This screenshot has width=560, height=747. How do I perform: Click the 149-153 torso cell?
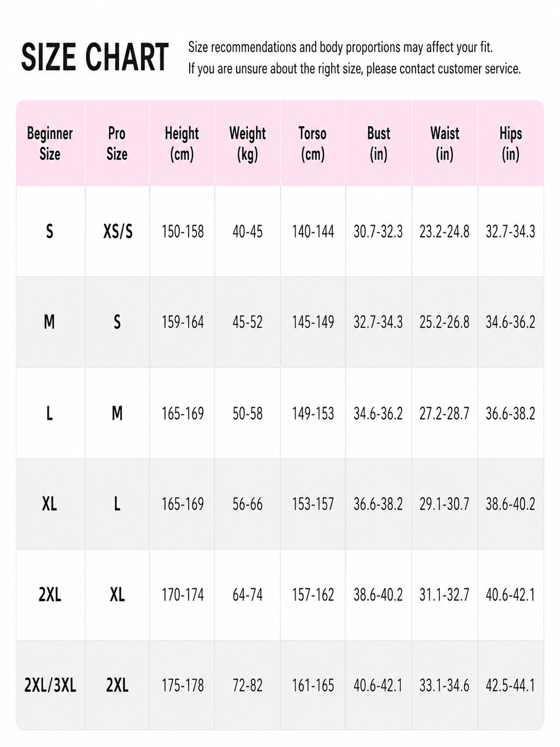point(313,413)
